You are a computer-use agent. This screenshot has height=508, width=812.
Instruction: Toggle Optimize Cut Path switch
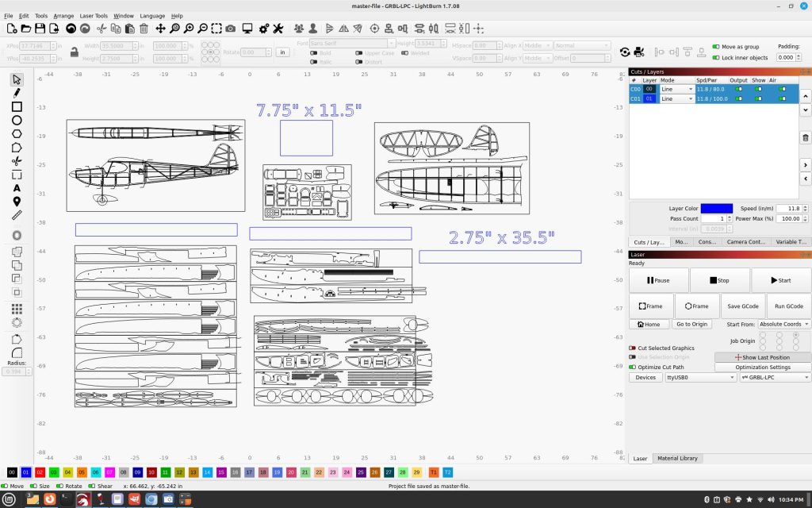[632, 367]
